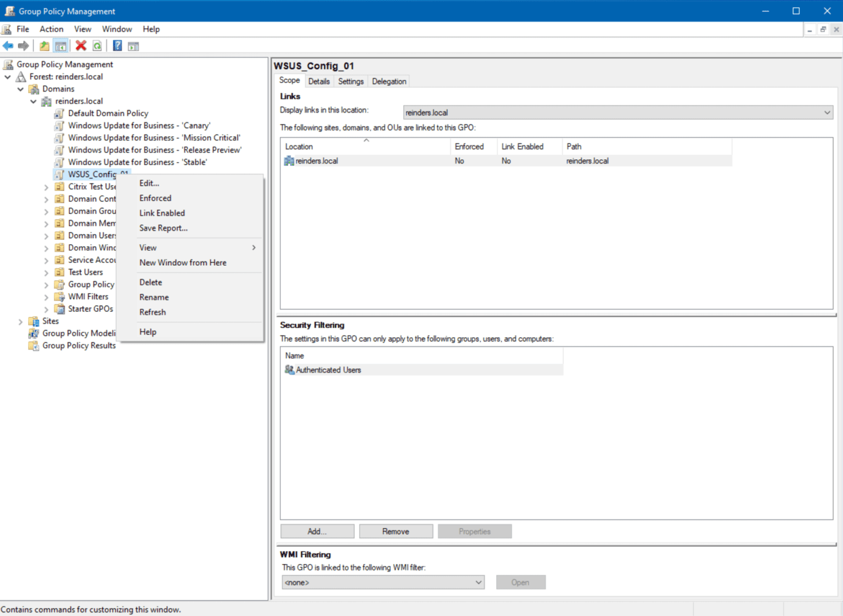Image resolution: width=843 pixels, height=616 pixels.
Task: Open the 'Display links in this location' dropdown
Action: pyautogui.click(x=828, y=112)
